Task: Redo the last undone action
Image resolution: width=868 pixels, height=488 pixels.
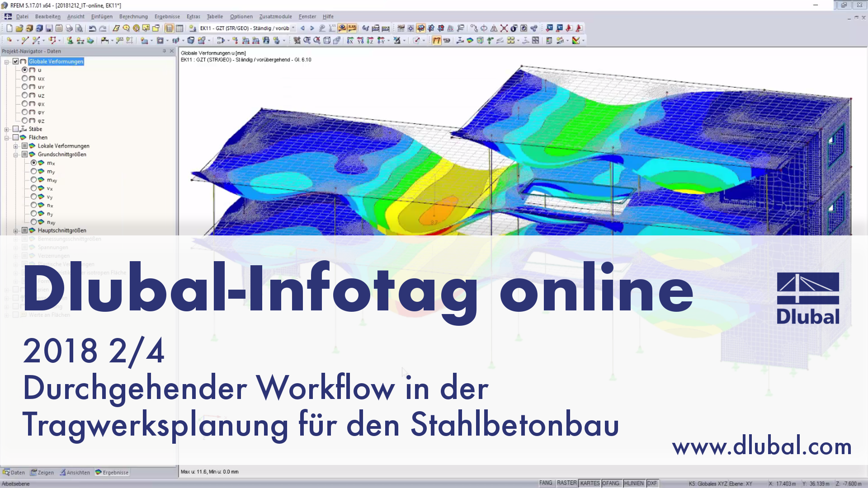Action: tap(103, 28)
